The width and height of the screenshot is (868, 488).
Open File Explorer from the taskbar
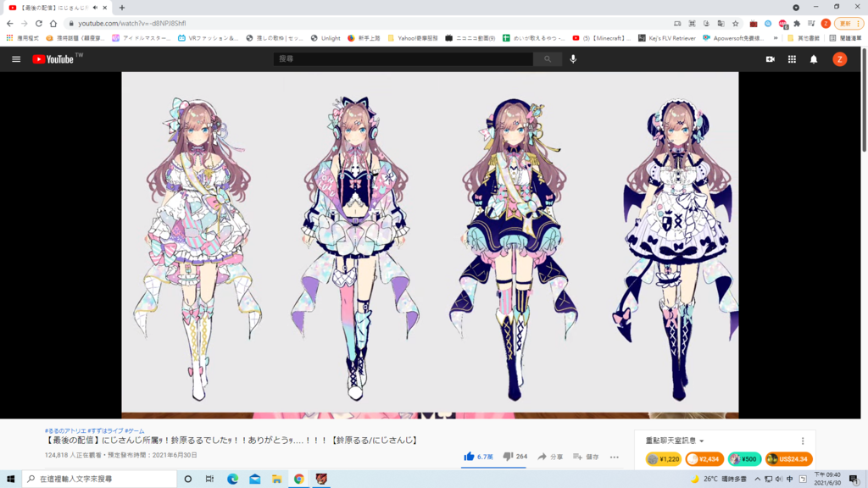(277, 479)
